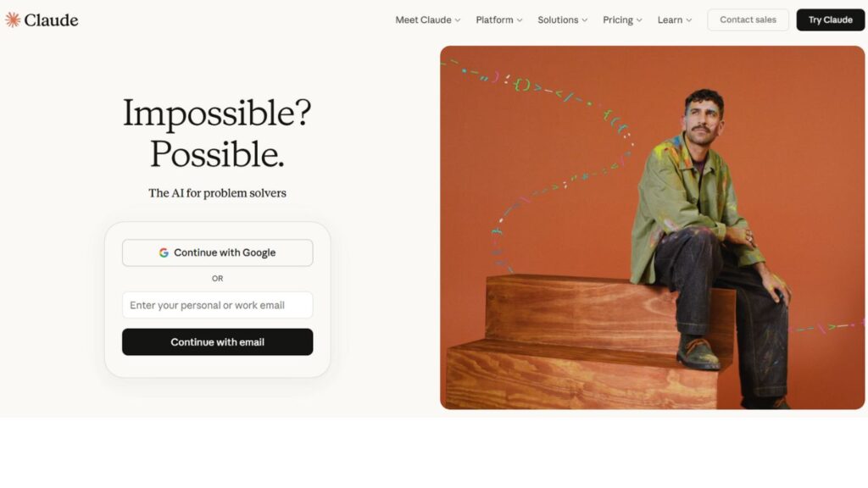Image resolution: width=868 pixels, height=488 pixels.
Task: Select Continue with Google
Action: click(218, 252)
